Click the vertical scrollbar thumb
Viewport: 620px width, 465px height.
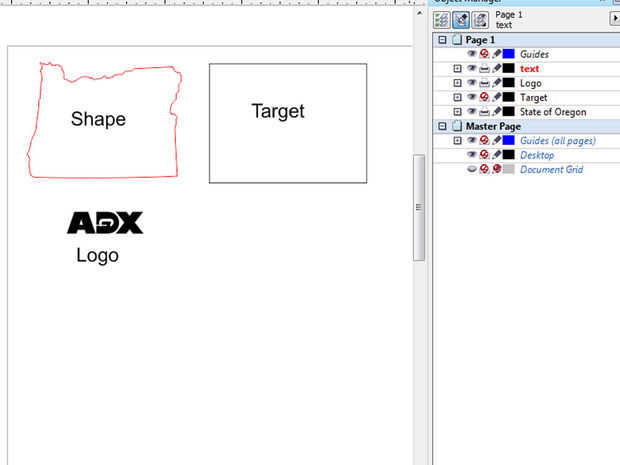[419, 208]
